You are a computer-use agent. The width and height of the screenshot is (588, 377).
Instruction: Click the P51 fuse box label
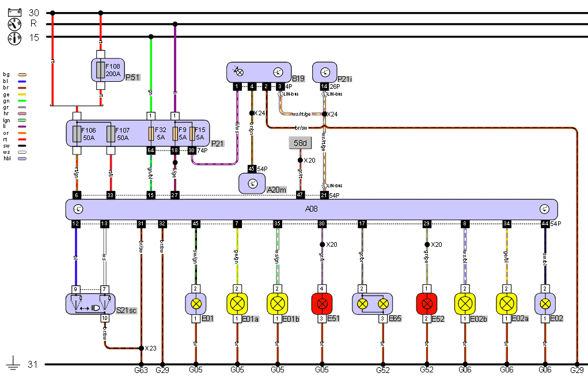tap(133, 77)
